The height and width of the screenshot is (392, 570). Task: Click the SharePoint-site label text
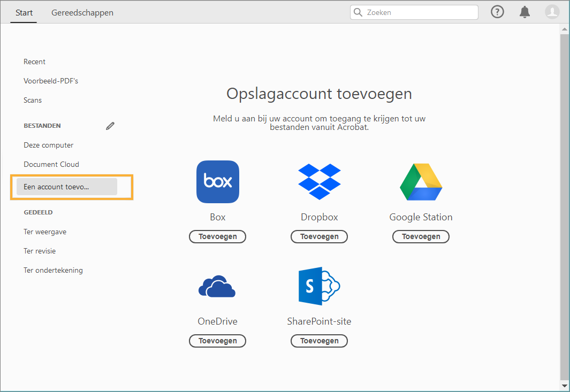pyautogui.click(x=319, y=321)
